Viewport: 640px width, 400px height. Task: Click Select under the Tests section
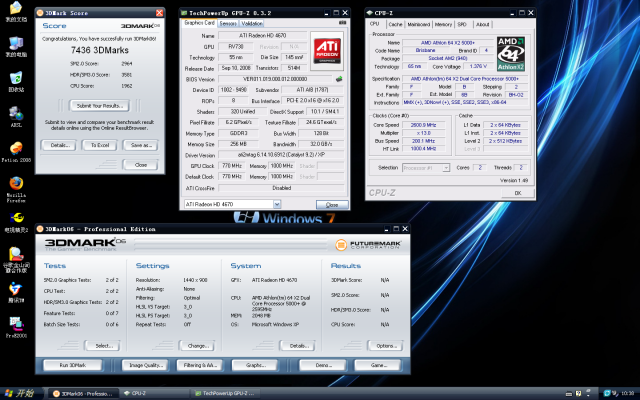103,346
